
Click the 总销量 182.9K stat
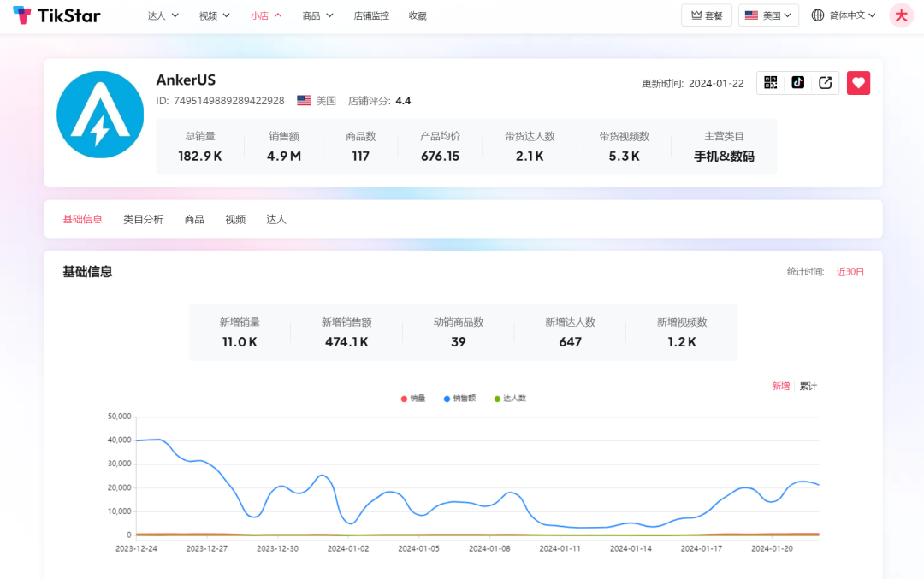pos(200,146)
